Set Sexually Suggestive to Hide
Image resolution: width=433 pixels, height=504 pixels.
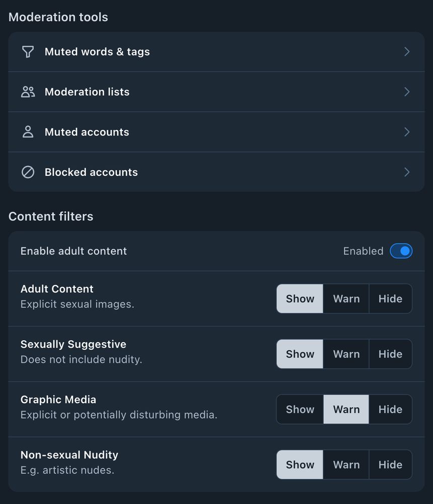click(390, 354)
